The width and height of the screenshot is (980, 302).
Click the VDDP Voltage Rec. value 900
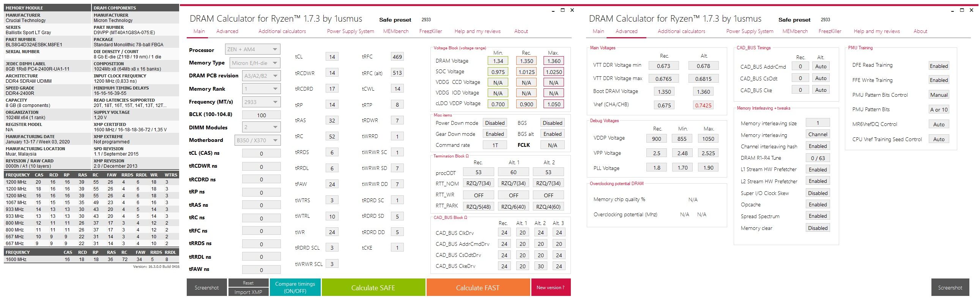(656, 139)
